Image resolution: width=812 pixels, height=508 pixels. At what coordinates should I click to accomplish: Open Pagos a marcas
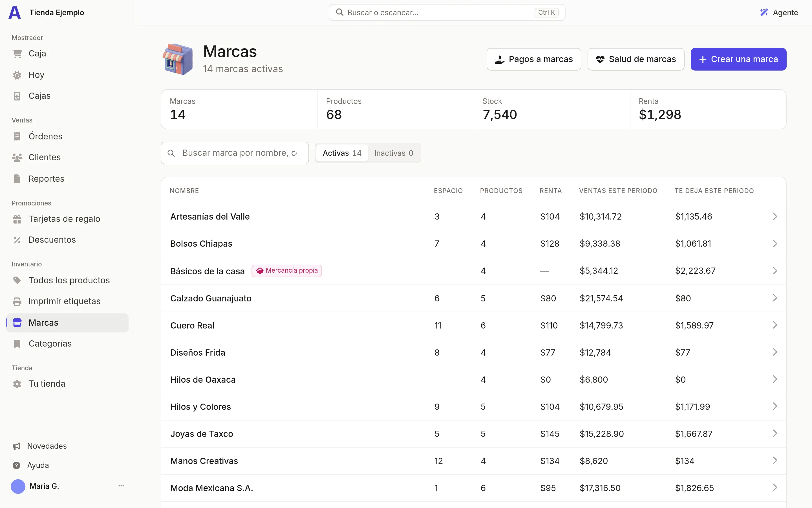coord(534,59)
